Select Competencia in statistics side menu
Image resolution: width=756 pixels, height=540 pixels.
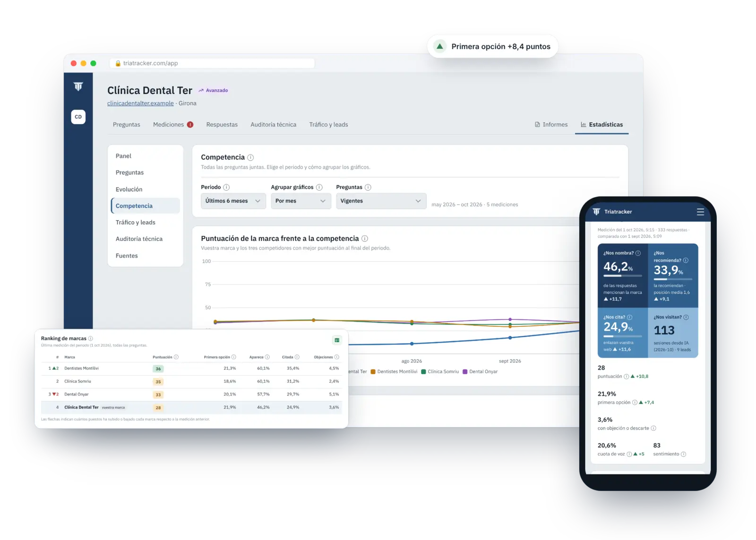(x=146, y=206)
